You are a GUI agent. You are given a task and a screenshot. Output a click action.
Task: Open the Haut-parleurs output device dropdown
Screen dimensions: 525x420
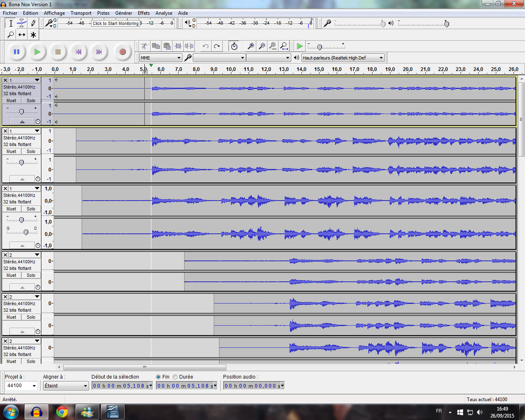343,58
